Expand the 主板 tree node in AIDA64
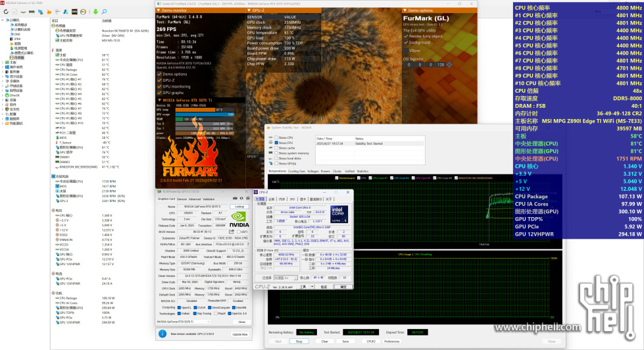This screenshot has height=350, width=644. [3, 63]
